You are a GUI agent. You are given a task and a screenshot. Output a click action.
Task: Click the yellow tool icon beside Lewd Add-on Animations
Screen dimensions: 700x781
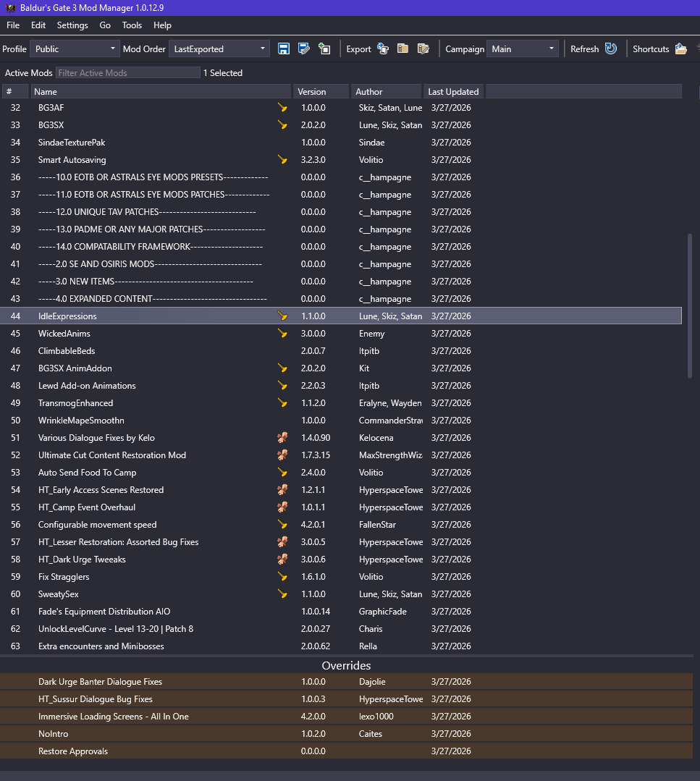point(282,386)
